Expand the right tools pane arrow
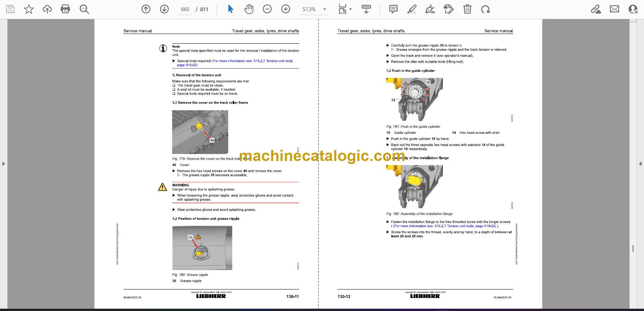This screenshot has height=311, width=644. coord(640,164)
